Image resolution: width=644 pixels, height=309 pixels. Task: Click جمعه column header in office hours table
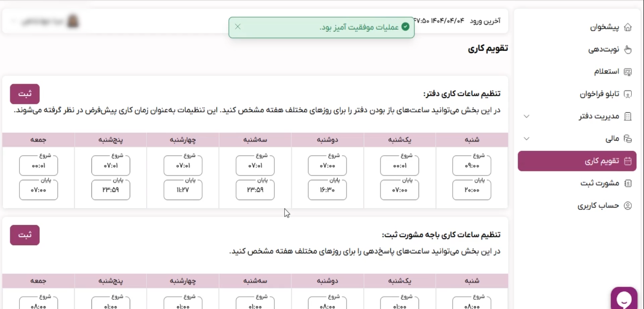(39, 140)
